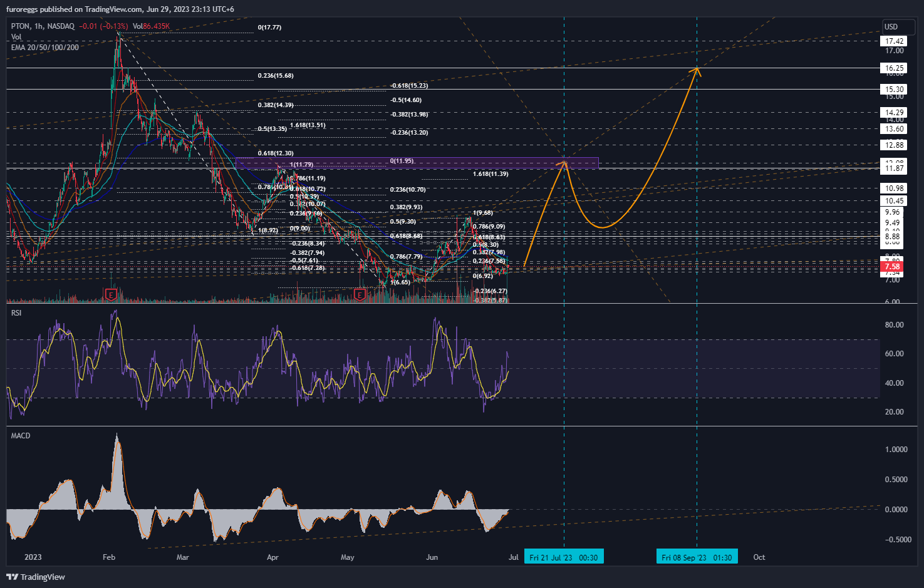Click the 15.30 price axis label
924x588 pixels.
point(893,90)
